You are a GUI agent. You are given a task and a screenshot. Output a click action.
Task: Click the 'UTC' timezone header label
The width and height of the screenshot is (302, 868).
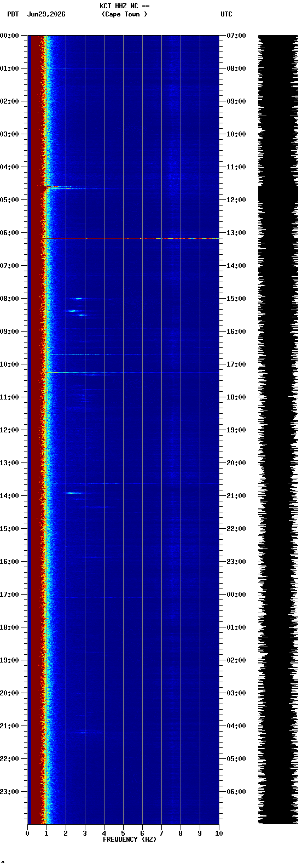[226, 14]
